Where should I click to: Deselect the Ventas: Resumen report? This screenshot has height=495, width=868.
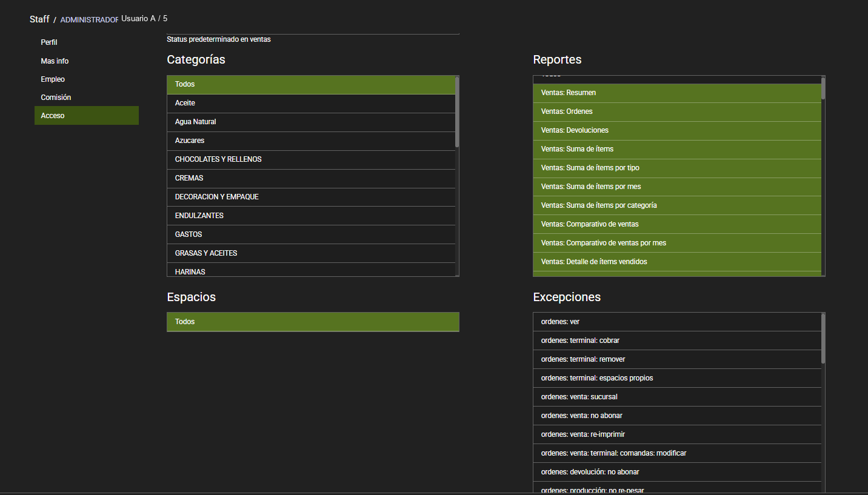click(677, 93)
